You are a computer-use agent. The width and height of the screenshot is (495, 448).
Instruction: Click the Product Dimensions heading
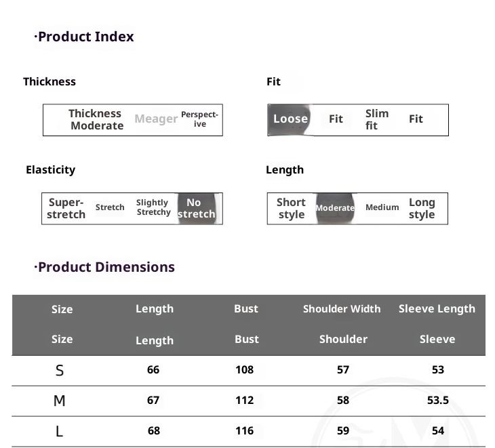pos(106,267)
